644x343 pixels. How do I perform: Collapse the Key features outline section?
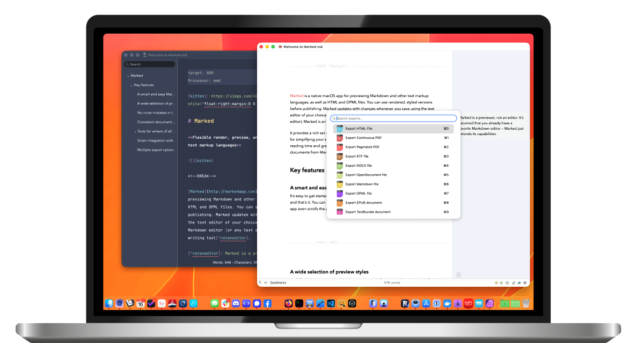131,85
